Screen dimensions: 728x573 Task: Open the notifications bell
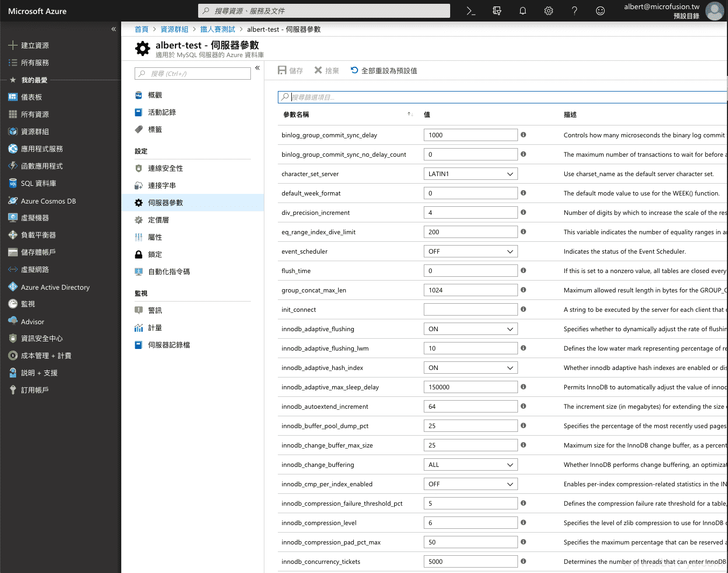523,11
